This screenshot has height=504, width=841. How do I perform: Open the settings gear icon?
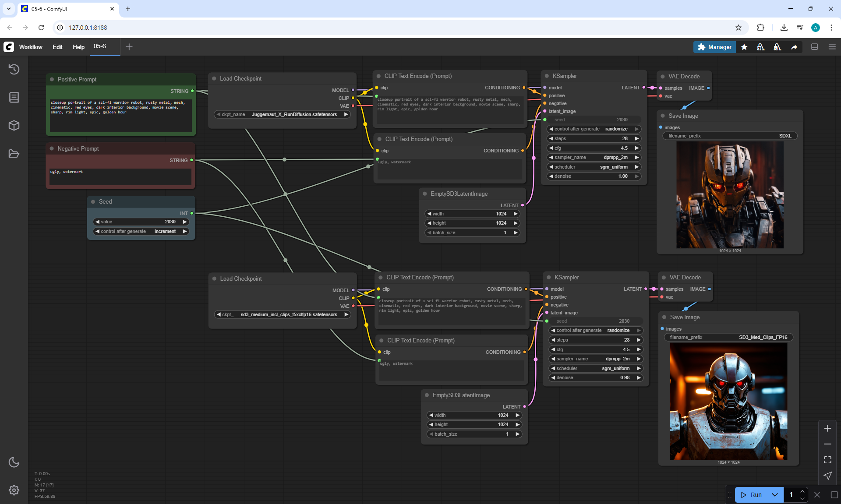[14, 490]
